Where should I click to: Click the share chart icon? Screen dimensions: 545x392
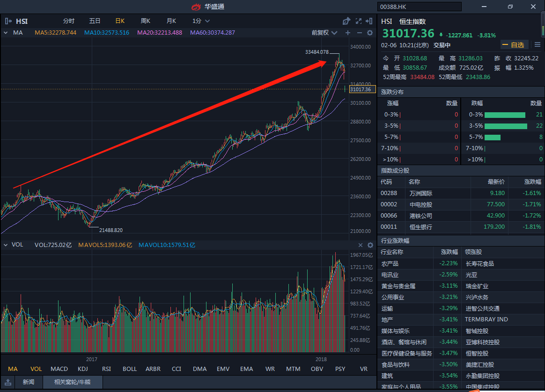[346, 21]
